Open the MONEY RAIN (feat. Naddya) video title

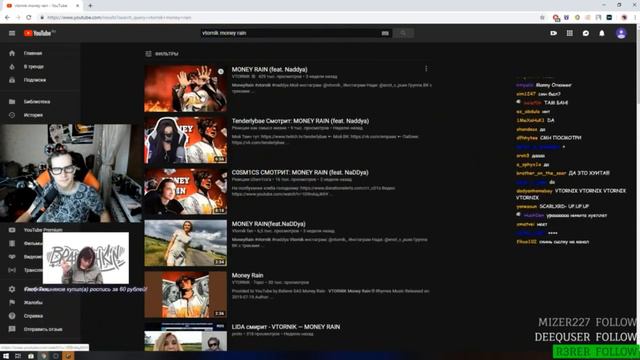[x=269, y=69]
